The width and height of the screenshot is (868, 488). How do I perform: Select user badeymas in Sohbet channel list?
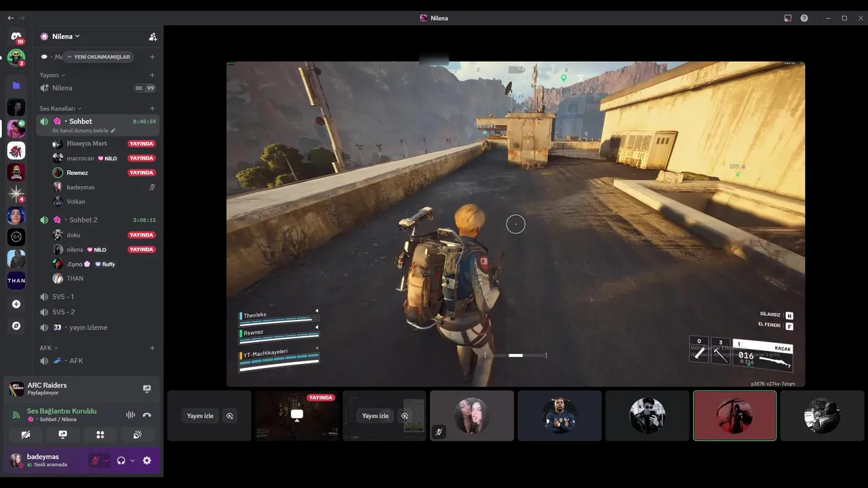104,187
